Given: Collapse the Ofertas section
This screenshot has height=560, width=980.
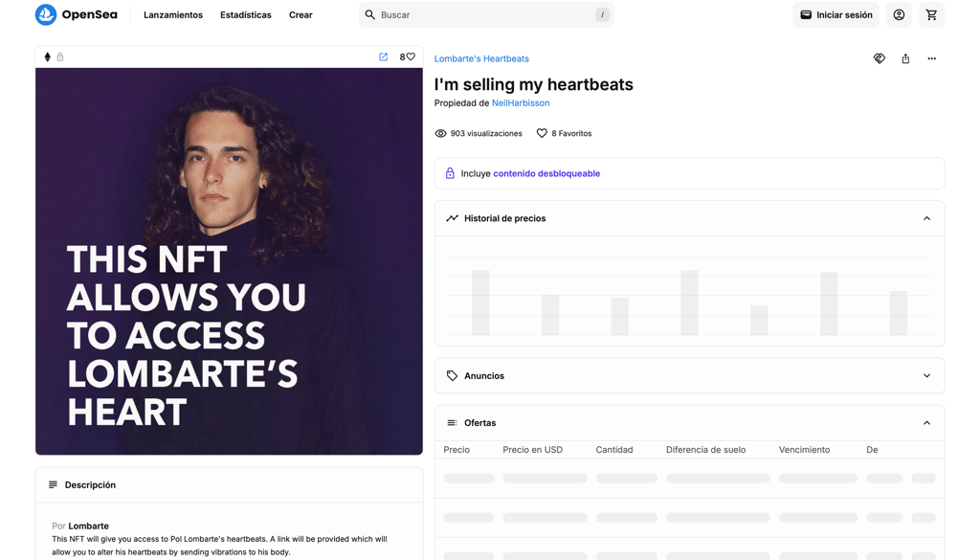Looking at the screenshot, I should (x=926, y=423).
